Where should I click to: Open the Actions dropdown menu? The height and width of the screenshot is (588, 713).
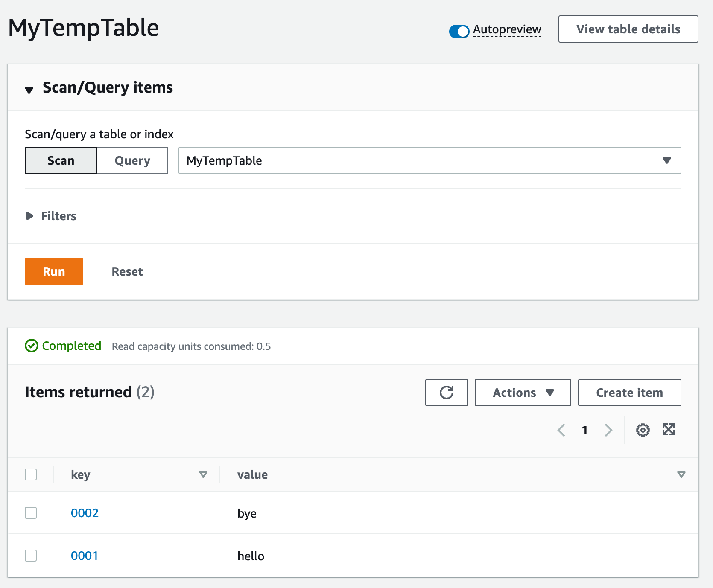(523, 393)
